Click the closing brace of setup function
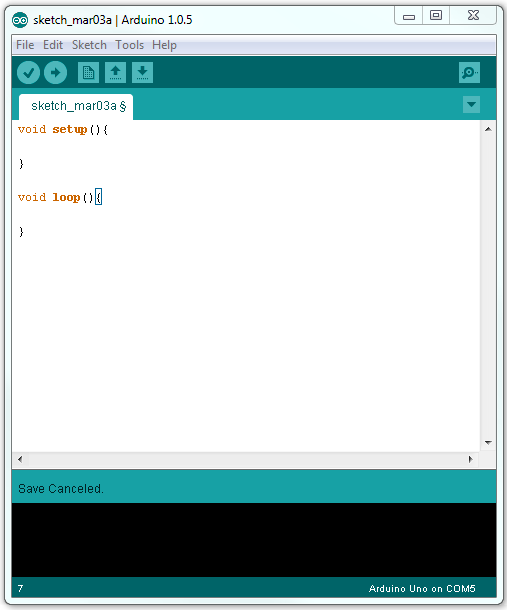Viewport: 507px width, 610px height. pos(21,163)
